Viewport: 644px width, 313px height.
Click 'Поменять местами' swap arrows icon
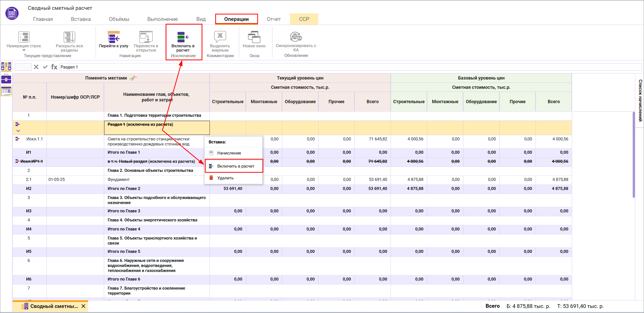[x=133, y=78]
